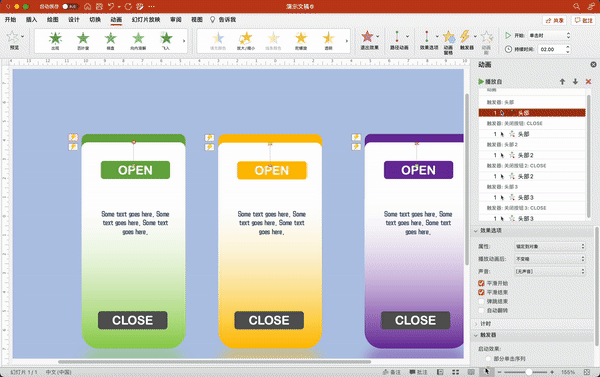The image size is (600, 377).
Task: Apply the 放大/缩小 emphasis animation
Action: tap(246, 41)
